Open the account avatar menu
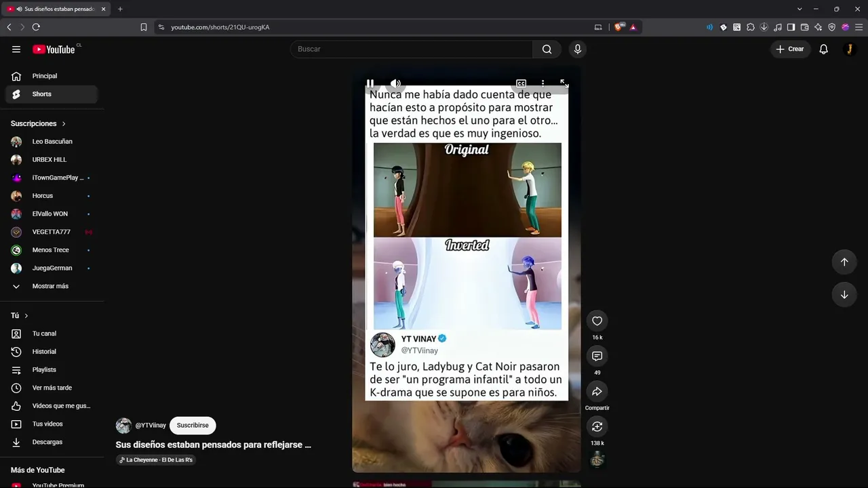Image resolution: width=868 pixels, height=488 pixels. coord(849,49)
